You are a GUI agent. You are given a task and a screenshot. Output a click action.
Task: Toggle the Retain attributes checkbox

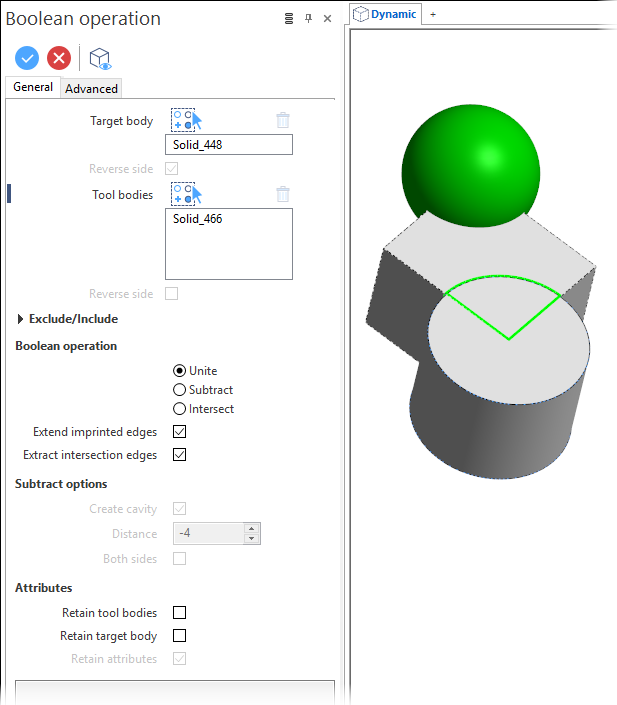coord(179,659)
